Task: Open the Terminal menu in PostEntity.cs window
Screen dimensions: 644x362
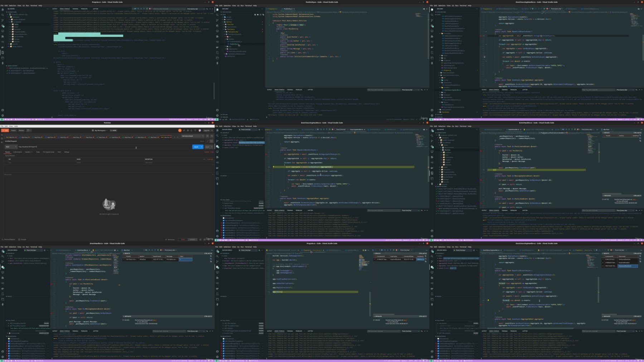Action: click(x=248, y=5)
